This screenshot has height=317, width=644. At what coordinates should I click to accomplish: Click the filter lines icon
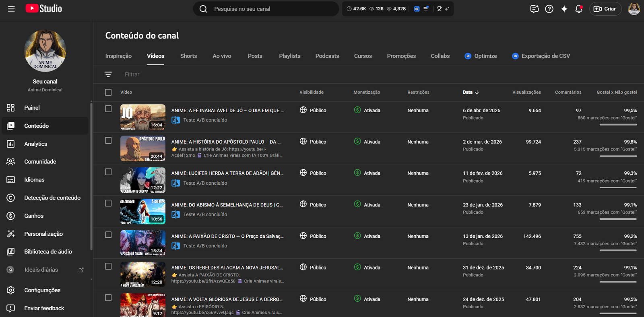click(x=108, y=74)
